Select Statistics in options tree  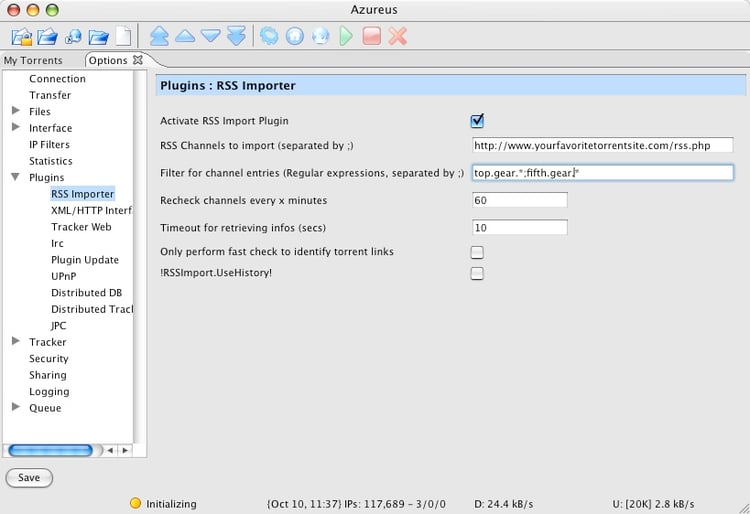(x=51, y=161)
